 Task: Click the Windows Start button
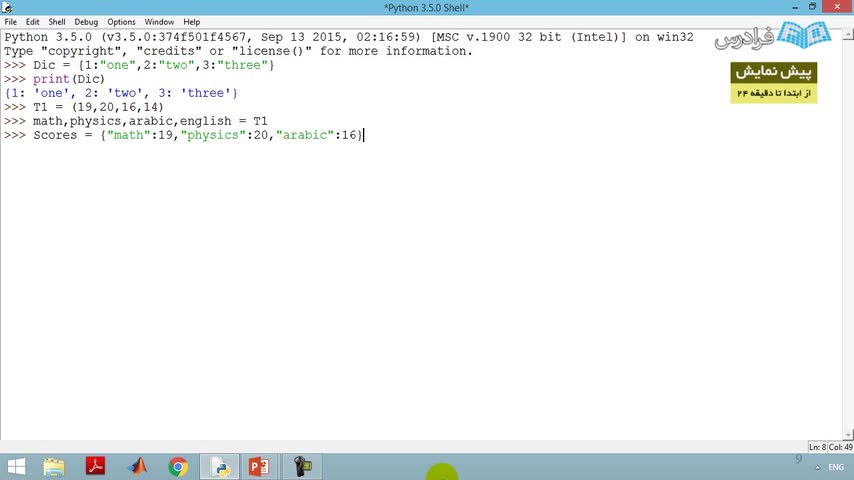coord(16,467)
